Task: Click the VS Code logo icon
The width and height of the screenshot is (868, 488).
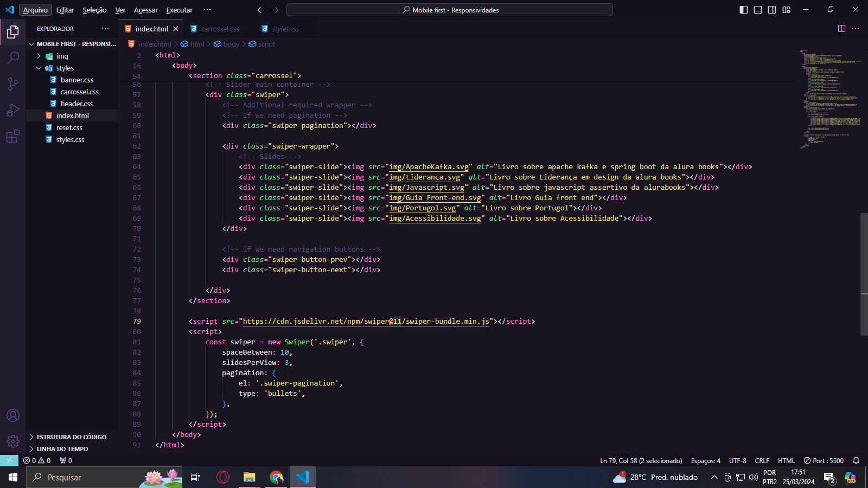Action: [x=10, y=10]
